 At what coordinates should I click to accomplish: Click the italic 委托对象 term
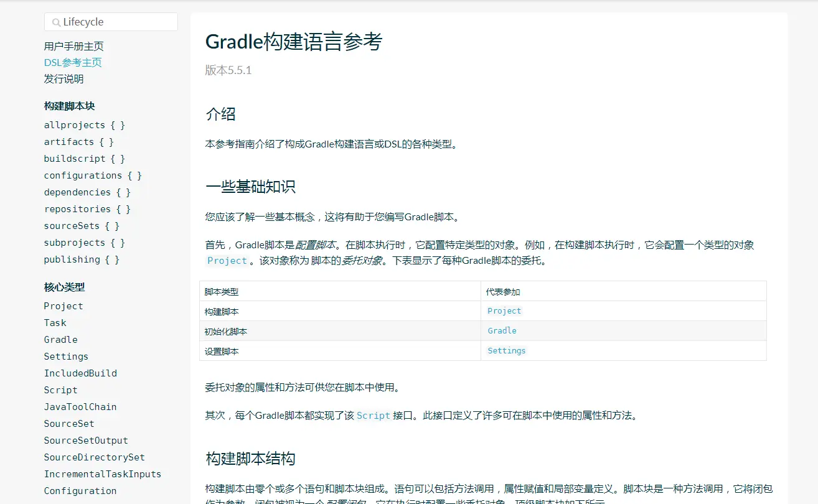(x=363, y=261)
